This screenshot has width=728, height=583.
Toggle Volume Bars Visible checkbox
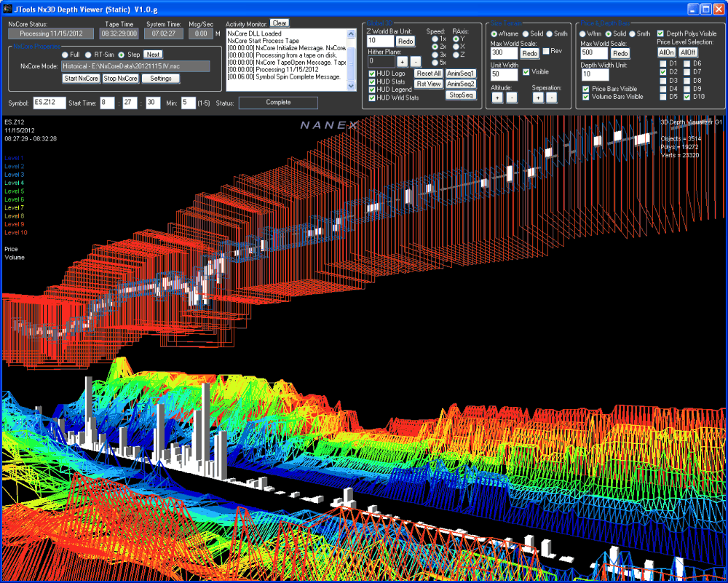586,97
